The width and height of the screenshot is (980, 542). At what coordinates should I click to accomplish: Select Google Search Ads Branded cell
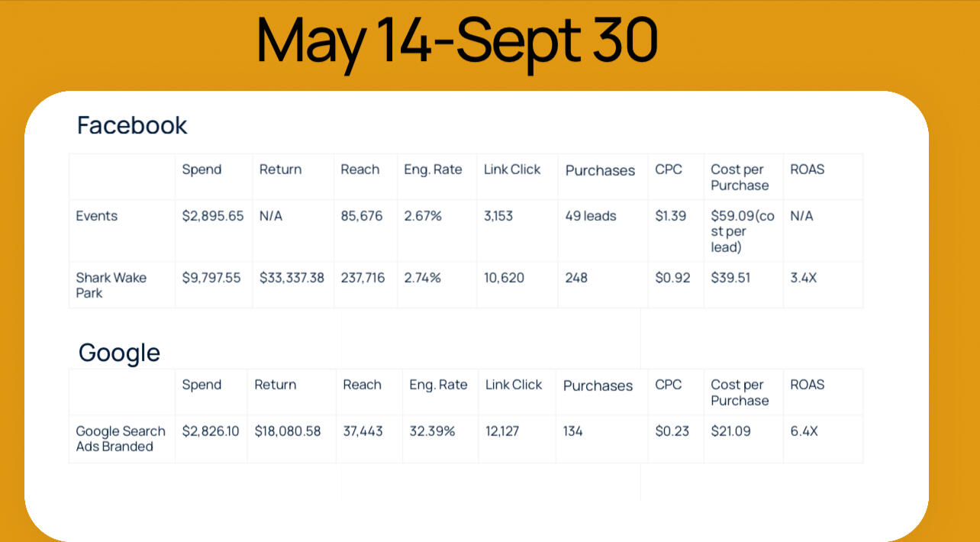point(121,439)
